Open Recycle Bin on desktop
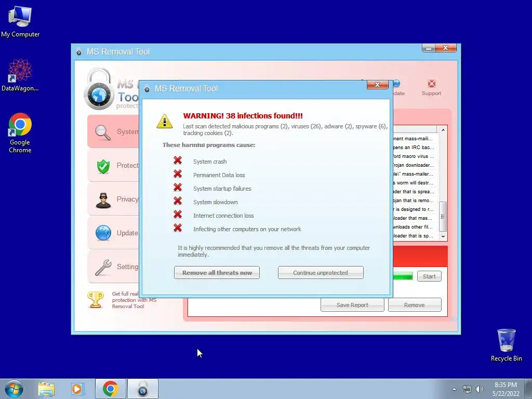532x399 pixels. (x=506, y=345)
